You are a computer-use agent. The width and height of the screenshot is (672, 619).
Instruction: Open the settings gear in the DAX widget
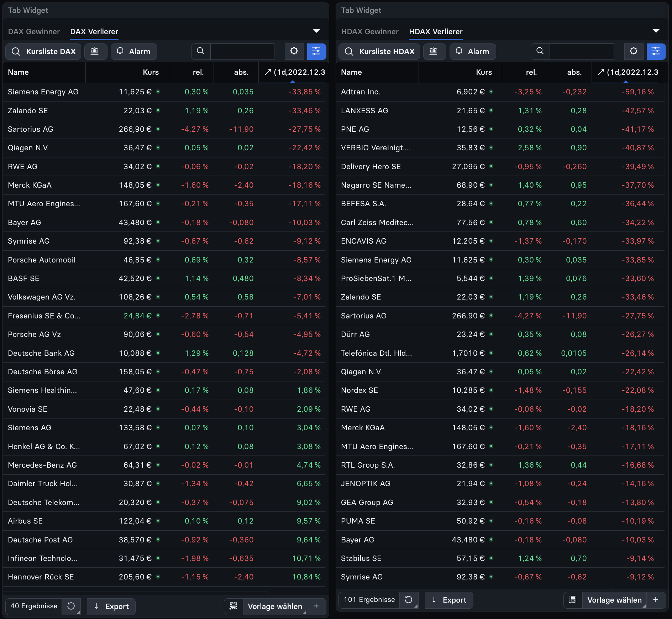click(294, 51)
